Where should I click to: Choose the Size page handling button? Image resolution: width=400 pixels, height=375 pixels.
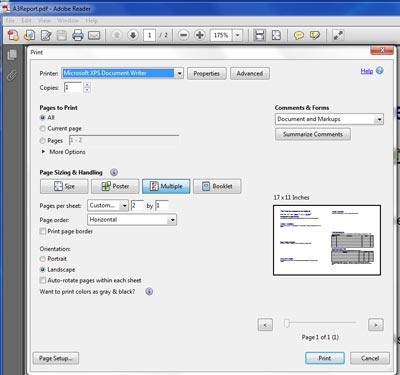tap(64, 186)
